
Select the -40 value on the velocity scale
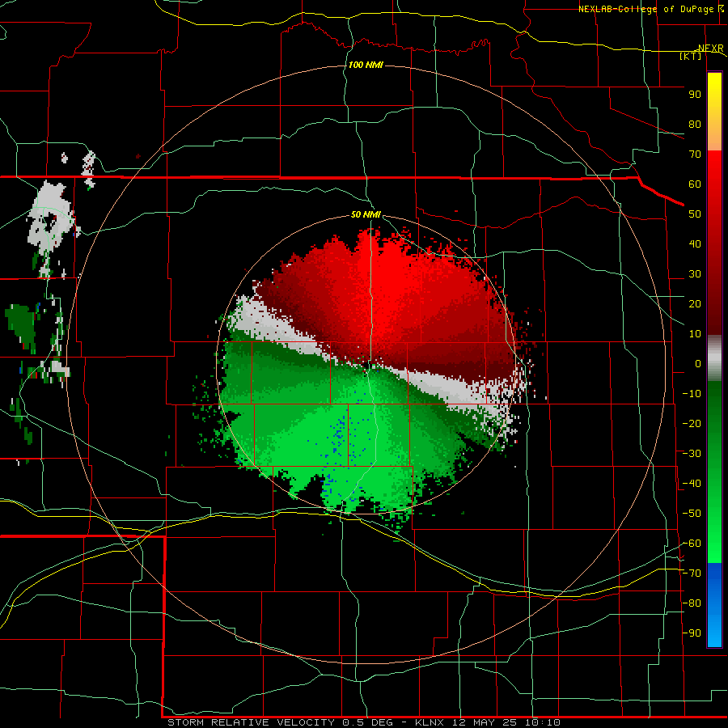click(x=692, y=484)
